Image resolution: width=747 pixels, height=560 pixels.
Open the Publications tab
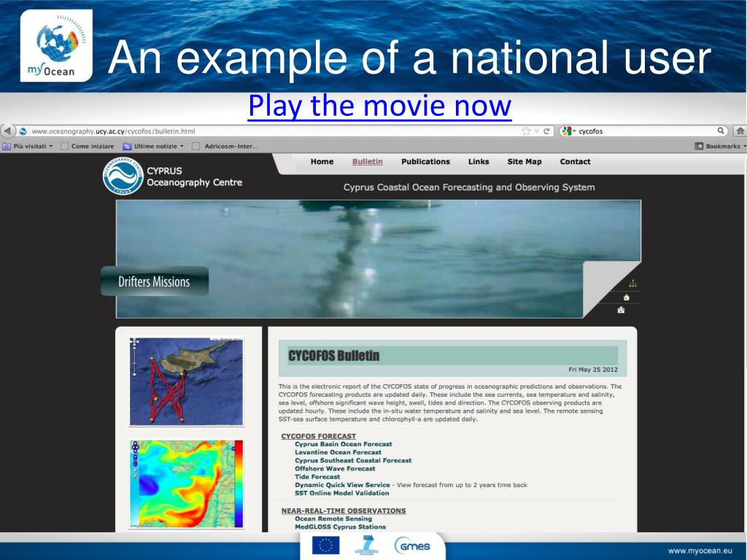[425, 161]
